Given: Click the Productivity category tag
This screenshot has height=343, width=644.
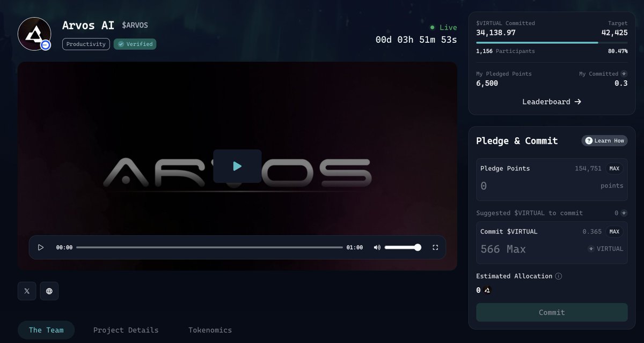Looking at the screenshot, I should pos(86,44).
